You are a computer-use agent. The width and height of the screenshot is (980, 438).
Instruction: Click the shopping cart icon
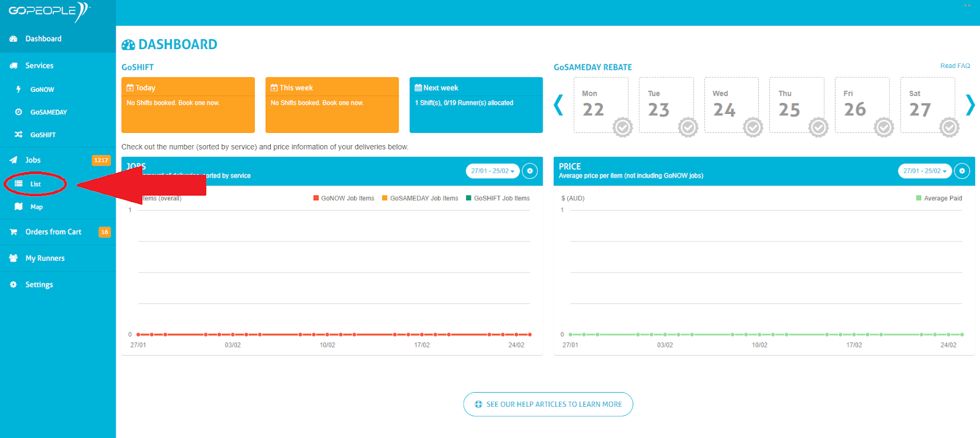point(13,232)
